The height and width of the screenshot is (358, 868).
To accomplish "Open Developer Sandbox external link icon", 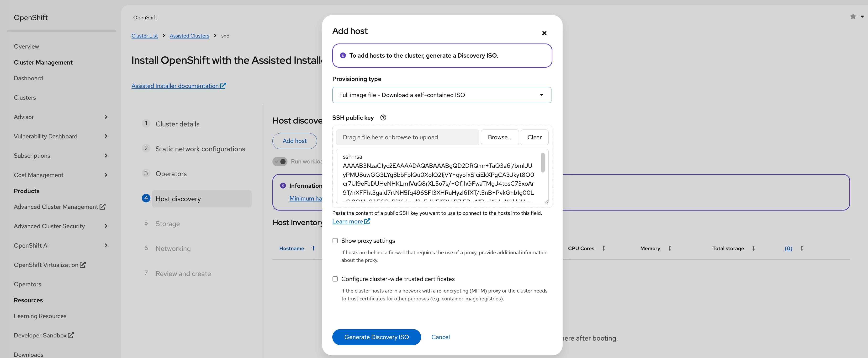I will pyautogui.click(x=71, y=335).
